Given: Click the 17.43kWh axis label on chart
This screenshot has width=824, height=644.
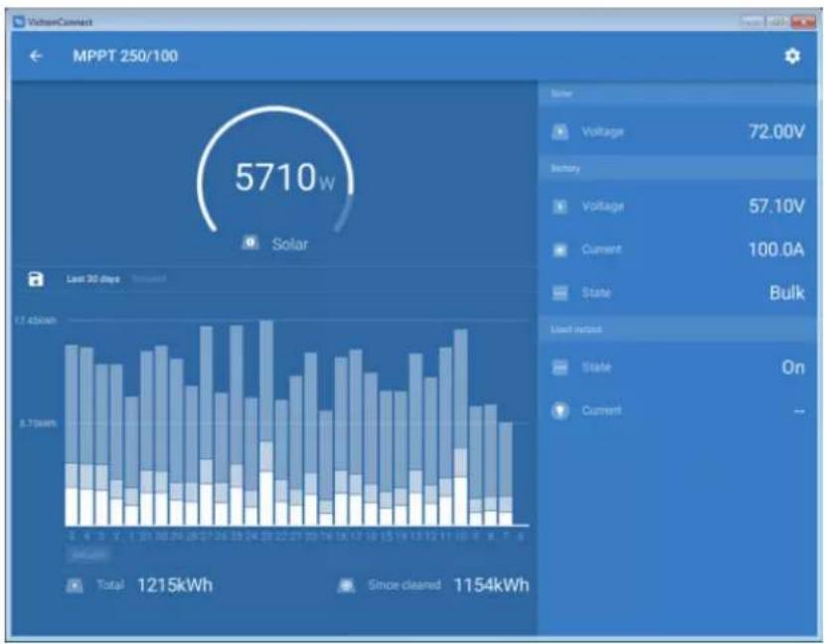Looking at the screenshot, I should tap(35, 320).
